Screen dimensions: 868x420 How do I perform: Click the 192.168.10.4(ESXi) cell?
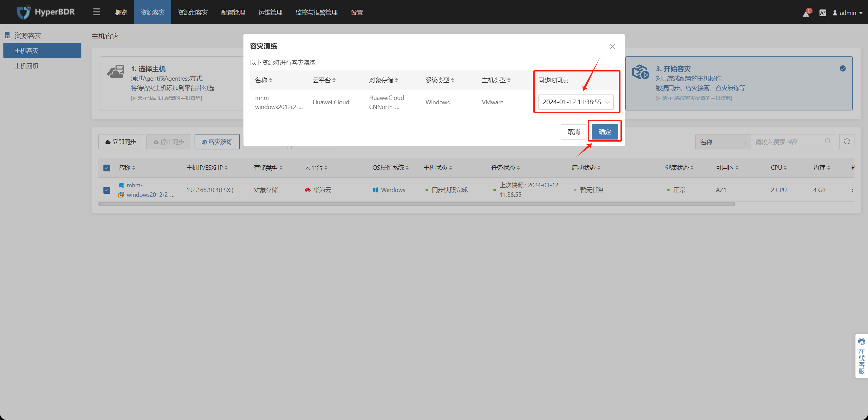[x=210, y=190]
